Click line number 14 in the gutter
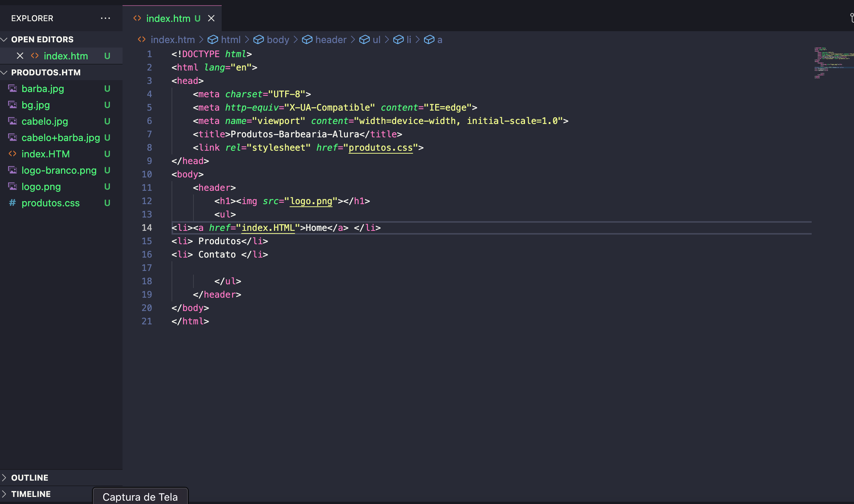This screenshot has height=504, width=854. point(147,228)
